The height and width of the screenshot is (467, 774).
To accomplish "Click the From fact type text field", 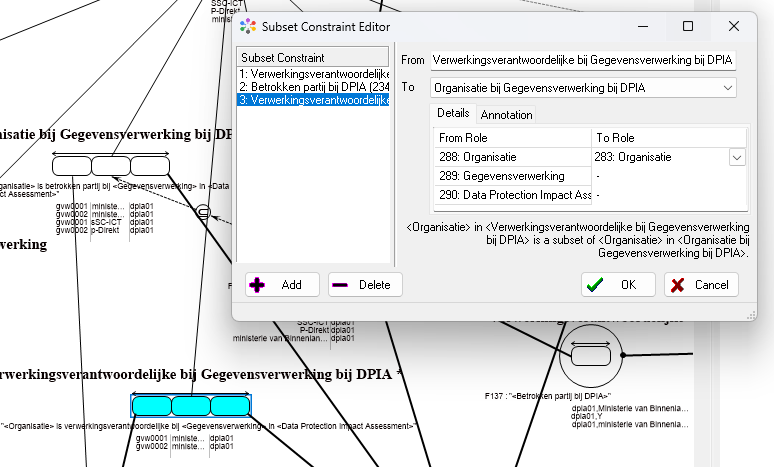I will click(583, 60).
